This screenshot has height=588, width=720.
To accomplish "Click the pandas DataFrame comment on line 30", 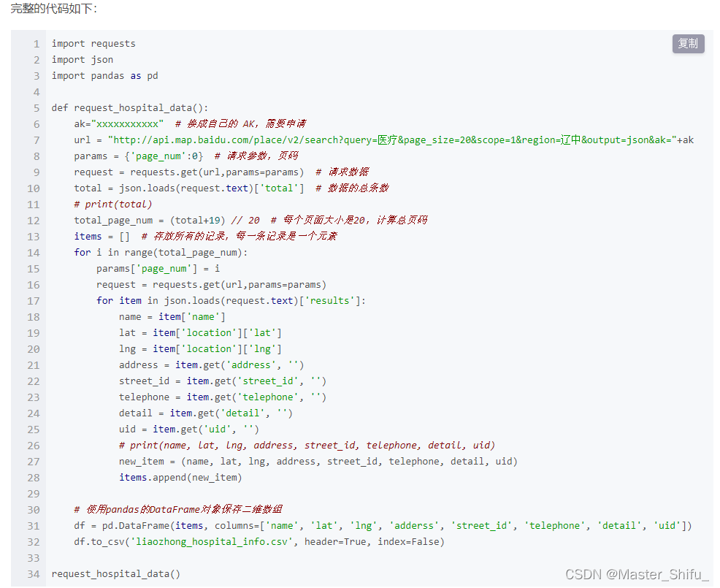I will 178,510.
